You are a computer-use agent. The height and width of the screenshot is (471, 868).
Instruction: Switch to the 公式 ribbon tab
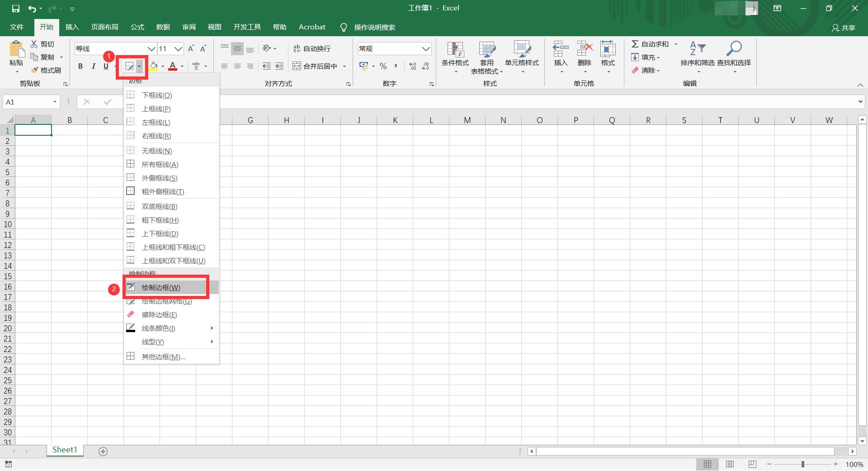pyautogui.click(x=137, y=27)
